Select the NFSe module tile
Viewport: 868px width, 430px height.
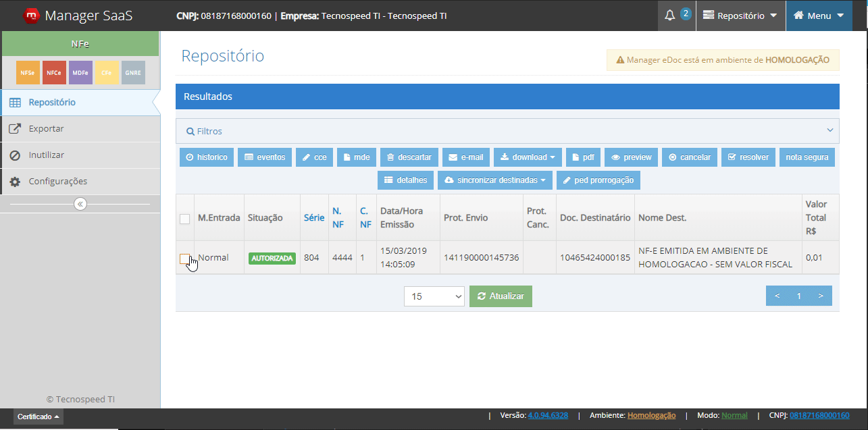pyautogui.click(x=28, y=72)
